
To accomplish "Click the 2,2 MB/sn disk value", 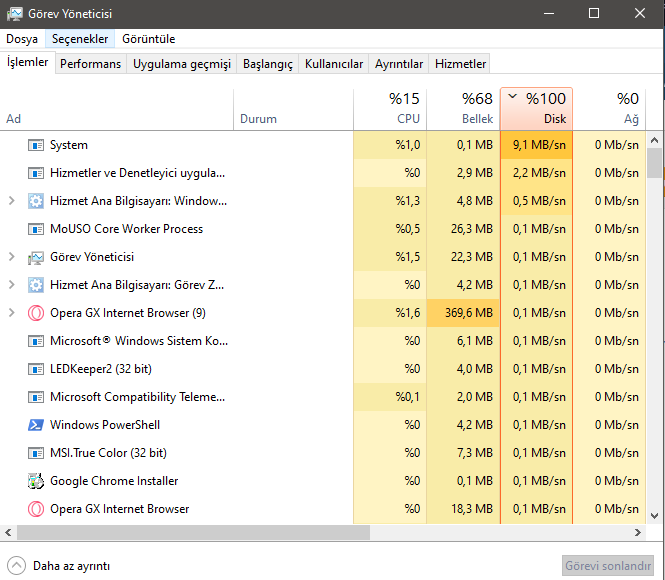I will click(539, 173).
